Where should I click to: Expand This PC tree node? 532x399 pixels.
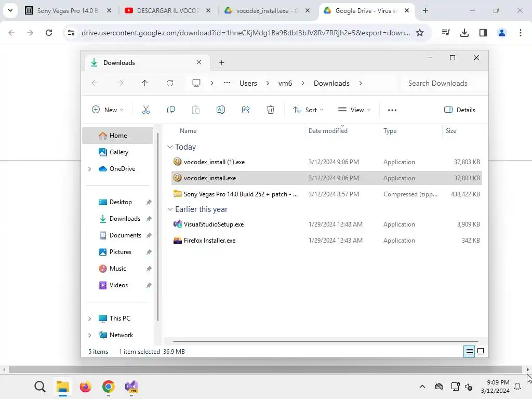pyautogui.click(x=89, y=318)
